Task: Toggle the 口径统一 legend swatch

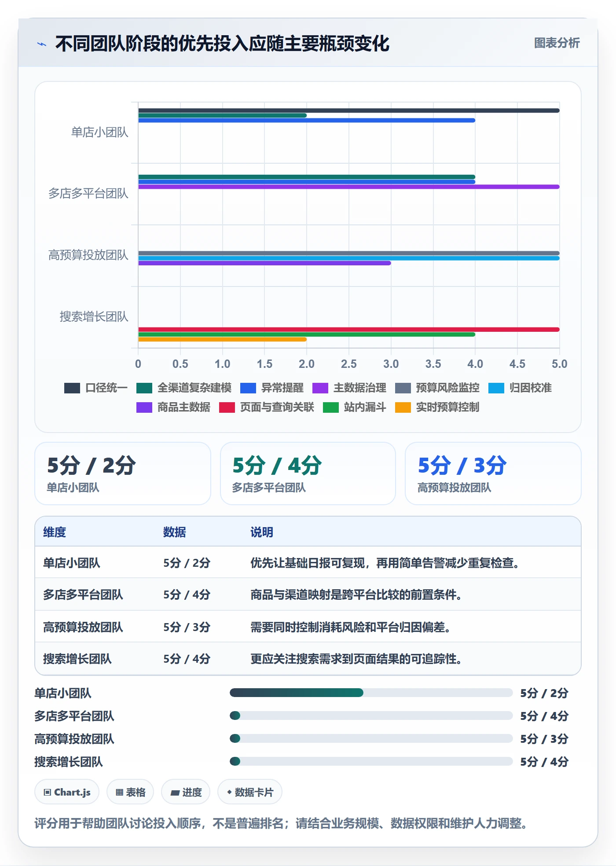Action: click(72, 388)
